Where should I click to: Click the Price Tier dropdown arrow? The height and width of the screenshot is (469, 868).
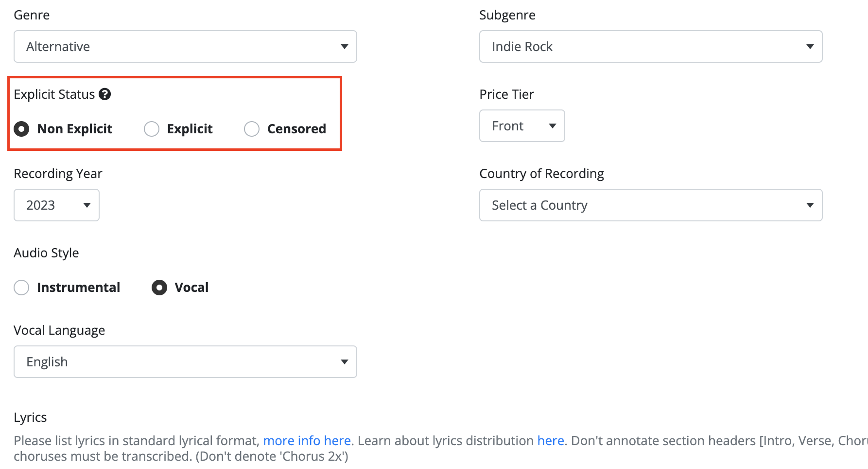(x=553, y=126)
